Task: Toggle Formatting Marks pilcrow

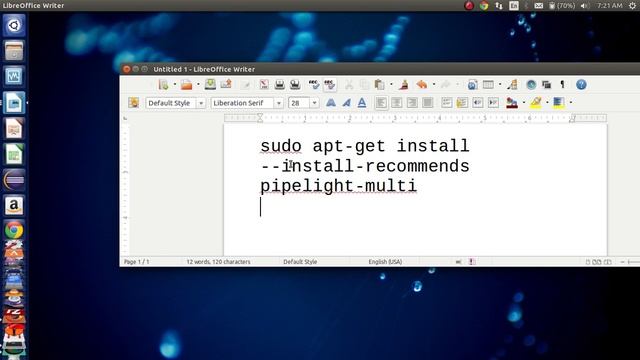Action: click(x=562, y=84)
